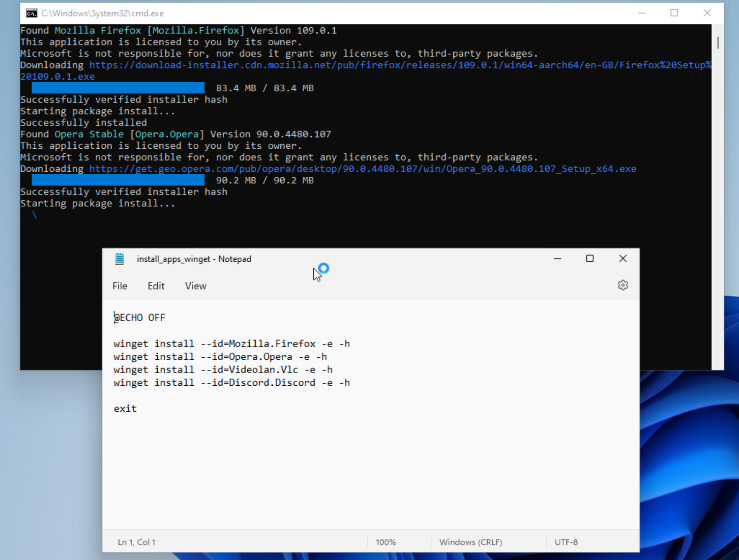
Task: Close the Notepad window
Action: [623, 259]
